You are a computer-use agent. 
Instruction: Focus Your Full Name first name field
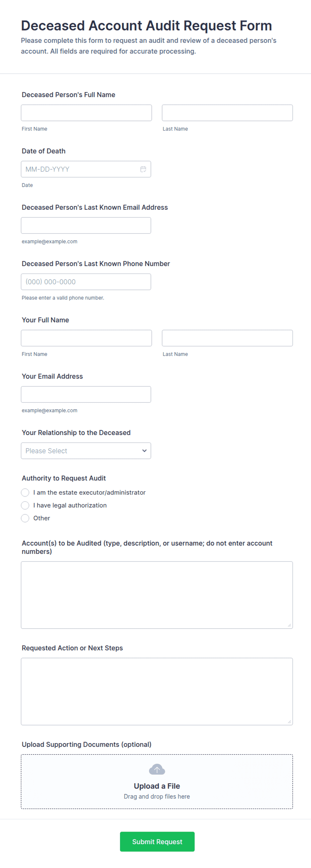86,338
